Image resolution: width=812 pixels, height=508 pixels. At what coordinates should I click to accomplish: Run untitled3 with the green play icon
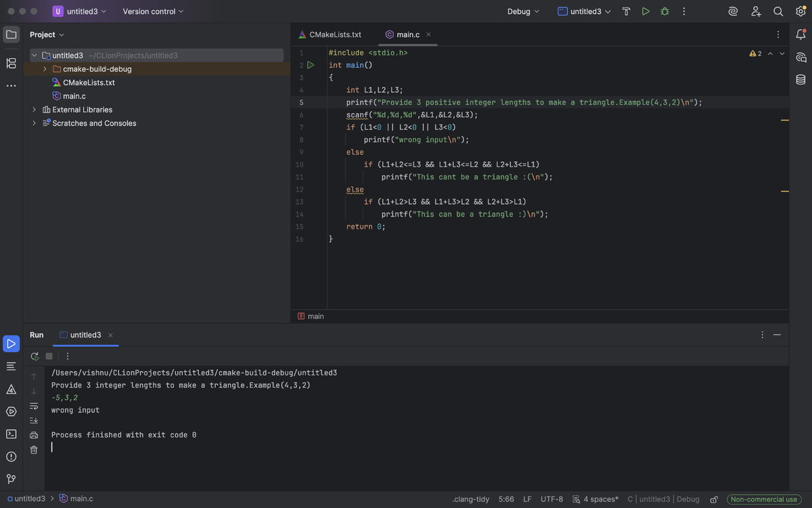646,12
